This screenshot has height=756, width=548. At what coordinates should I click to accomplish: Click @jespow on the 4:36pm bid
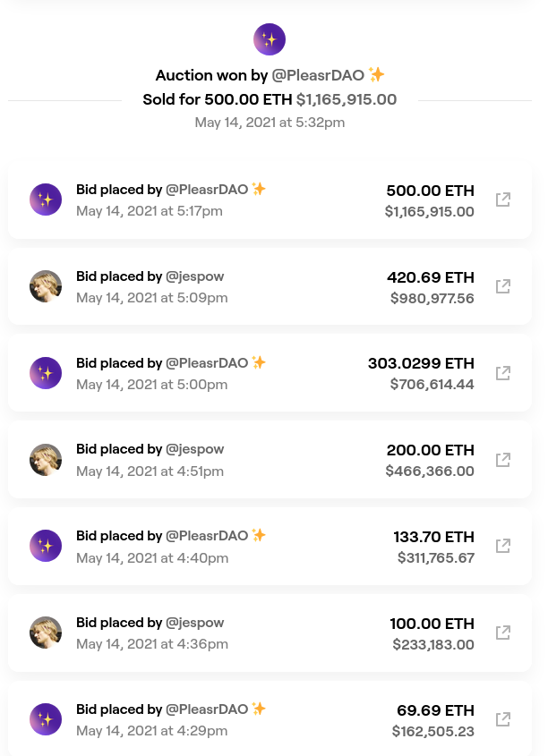pyautogui.click(x=195, y=623)
